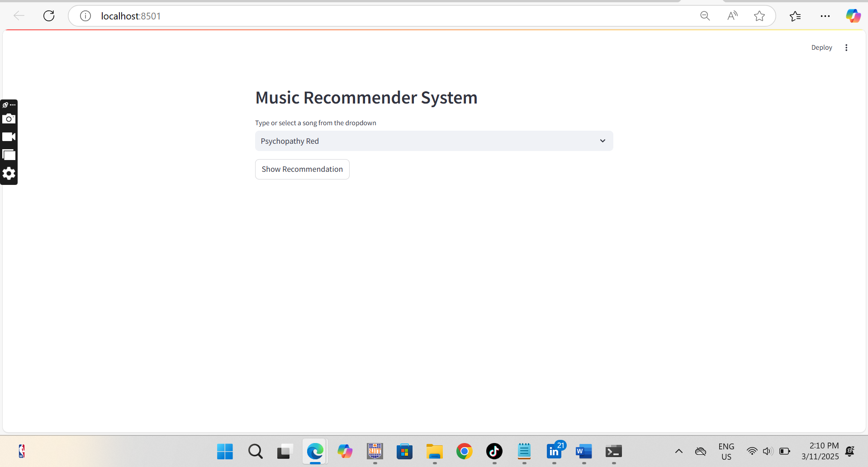Open LinkedIn app with 21 notifications
This screenshot has width=868, height=467.
[x=555, y=450]
